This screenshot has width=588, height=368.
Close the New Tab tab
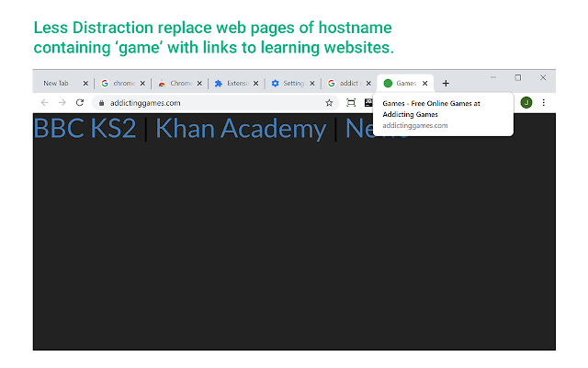(x=85, y=84)
